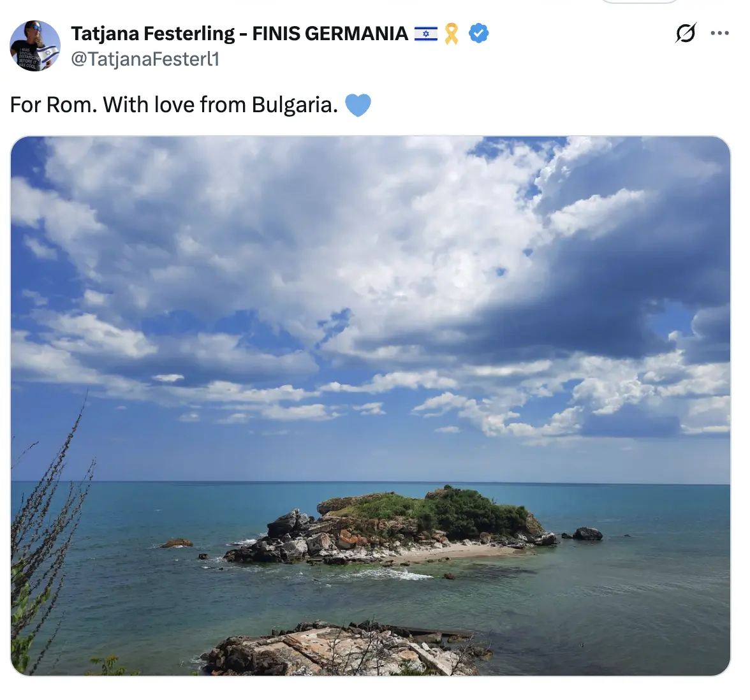Click the foreground rocky slab in photo
Screen dimensions: 750x700
pyautogui.click(x=339, y=649)
